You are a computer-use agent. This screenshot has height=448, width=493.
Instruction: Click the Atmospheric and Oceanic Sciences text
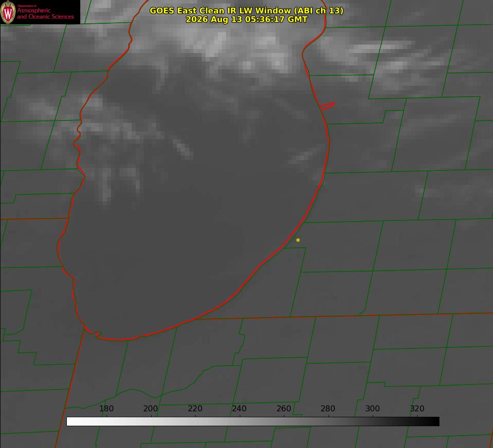click(x=45, y=13)
